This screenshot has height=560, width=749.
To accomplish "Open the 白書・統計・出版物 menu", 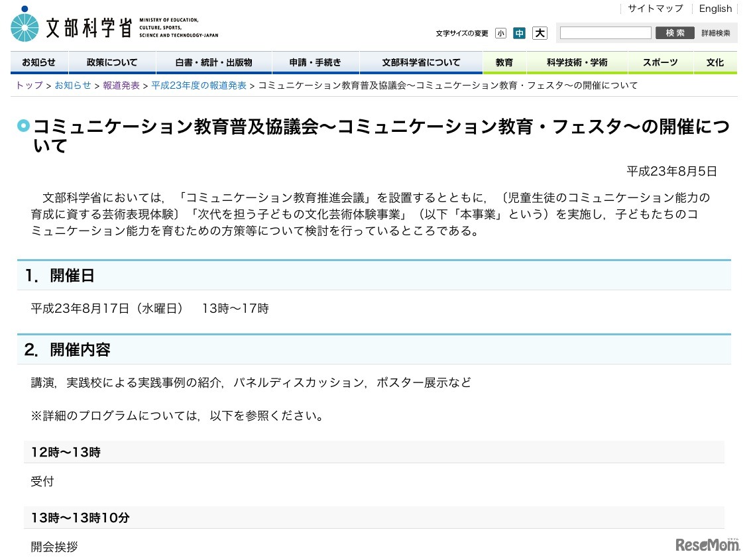I will click(x=213, y=62).
